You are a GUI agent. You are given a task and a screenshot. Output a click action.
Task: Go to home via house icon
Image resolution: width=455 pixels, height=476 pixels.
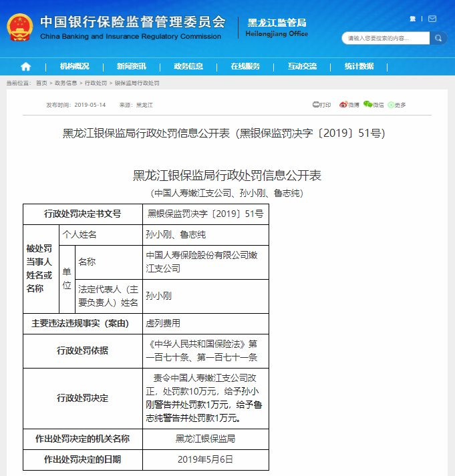point(26,67)
